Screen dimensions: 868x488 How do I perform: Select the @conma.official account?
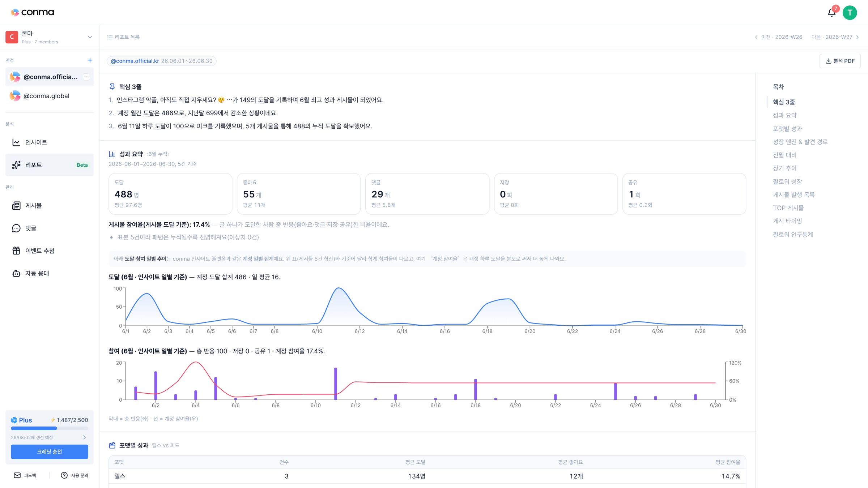point(50,77)
